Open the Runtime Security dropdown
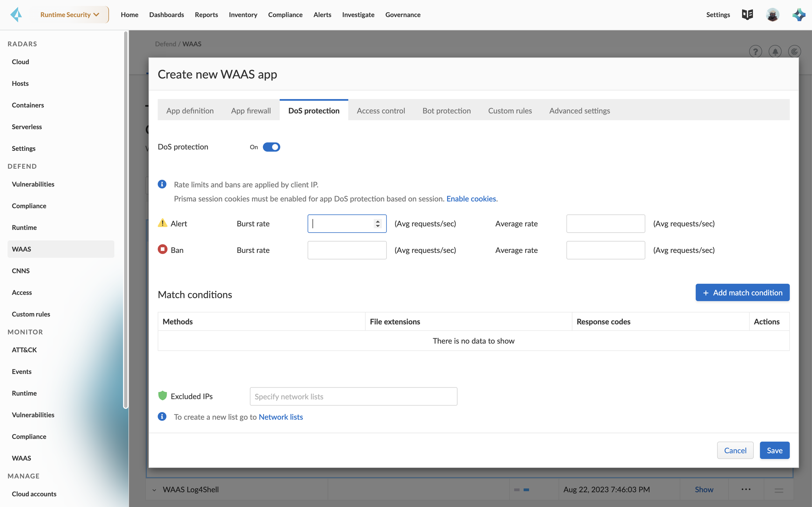This screenshot has width=812, height=507. tap(70, 15)
